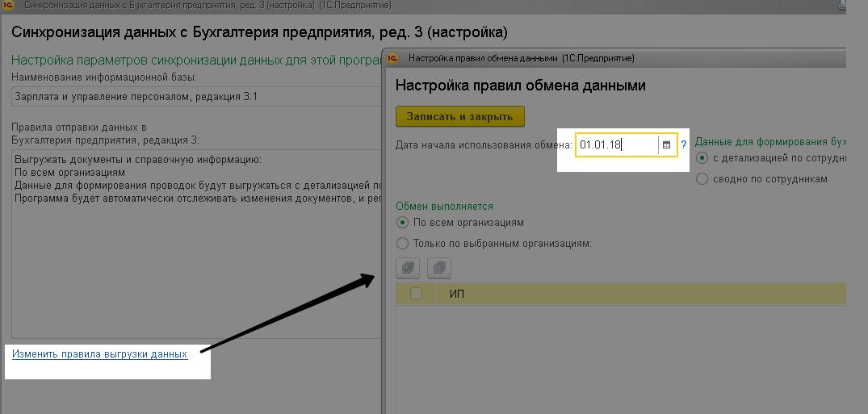This screenshot has height=414, width=868.
Task: Select the сводно по сотрудникам option
Action: pyautogui.click(x=761, y=179)
